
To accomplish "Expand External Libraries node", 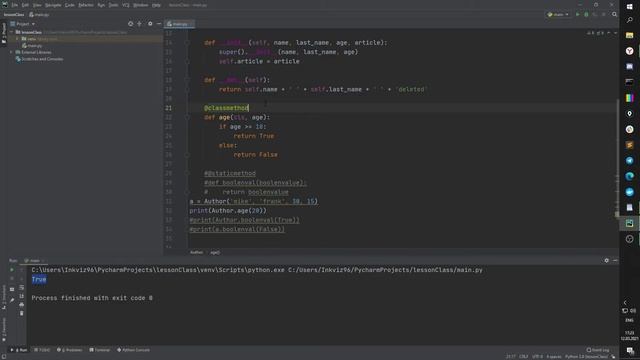I will (11, 52).
